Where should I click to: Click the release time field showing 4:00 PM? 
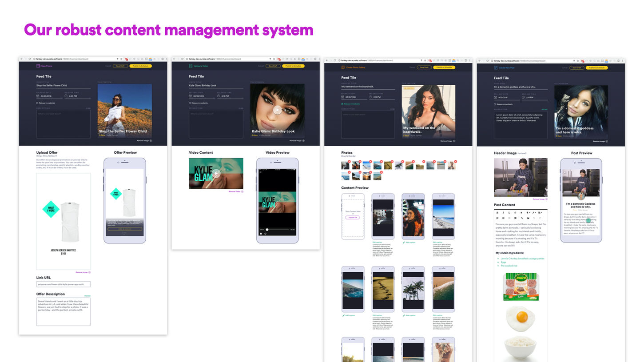click(x=77, y=95)
